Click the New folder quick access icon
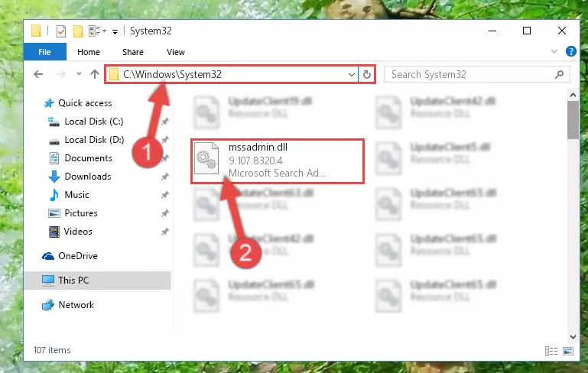This screenshot has height=373, width=588. [x=78, y=31]
